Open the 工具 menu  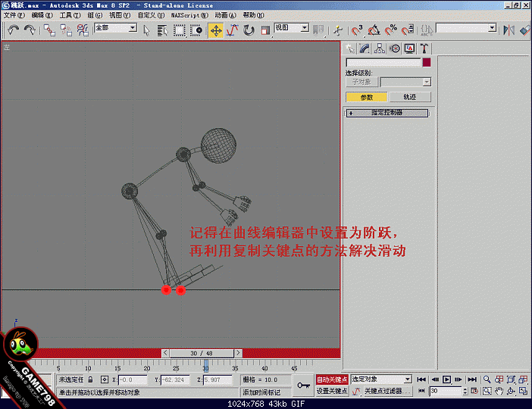point(70,15)
